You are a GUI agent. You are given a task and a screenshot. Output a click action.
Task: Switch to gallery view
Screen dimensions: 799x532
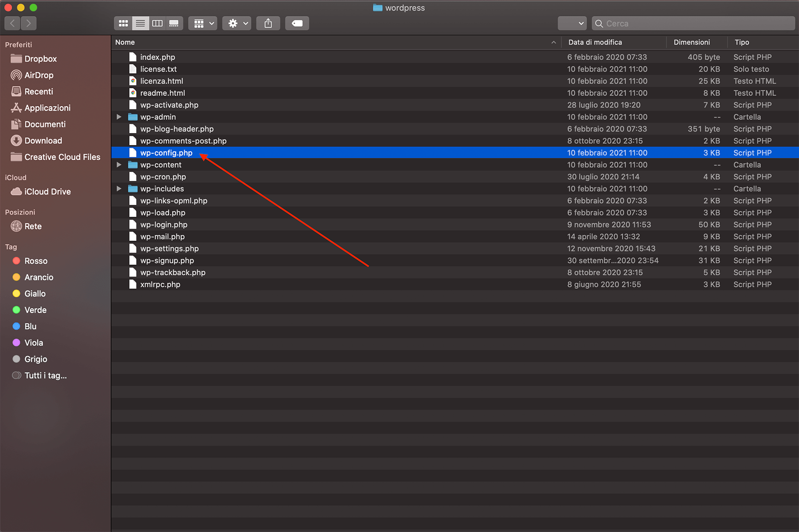[x=174, y=23]
